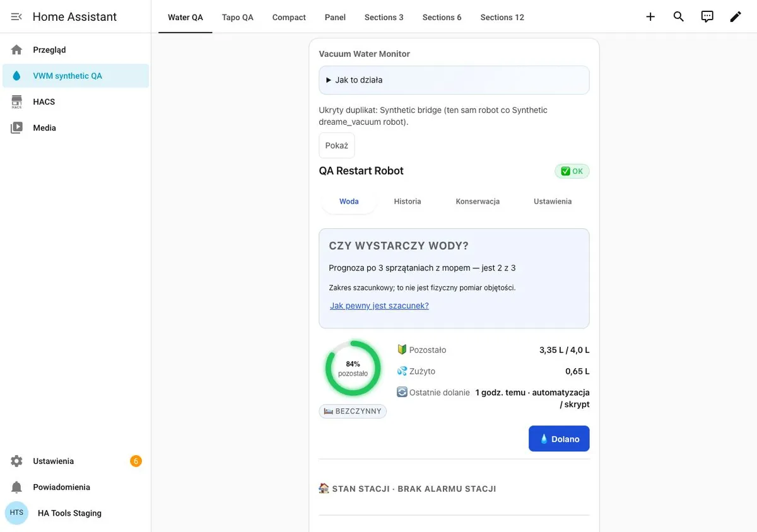Expand the 'Jak to działa' section
The height and width of the screenshot is (532, 757).
(x=454, y=80)
